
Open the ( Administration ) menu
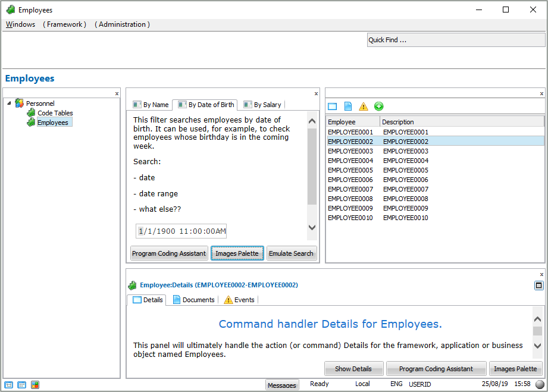click(122, 24)
